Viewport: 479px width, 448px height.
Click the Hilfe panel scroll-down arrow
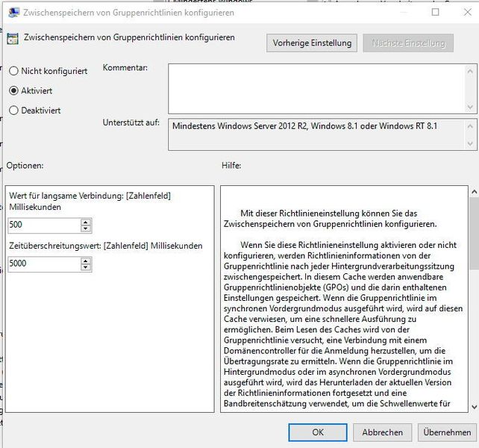click(474, 407)
